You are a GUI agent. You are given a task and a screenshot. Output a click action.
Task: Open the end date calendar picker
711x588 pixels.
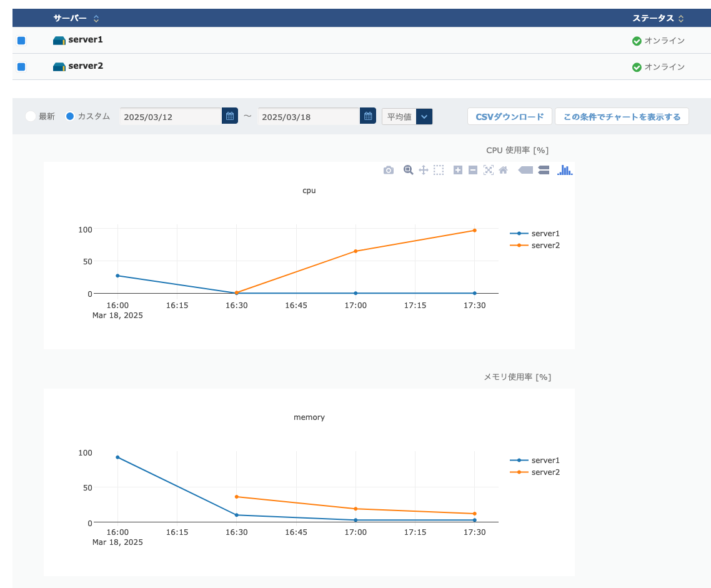click(x=368, y=116)
